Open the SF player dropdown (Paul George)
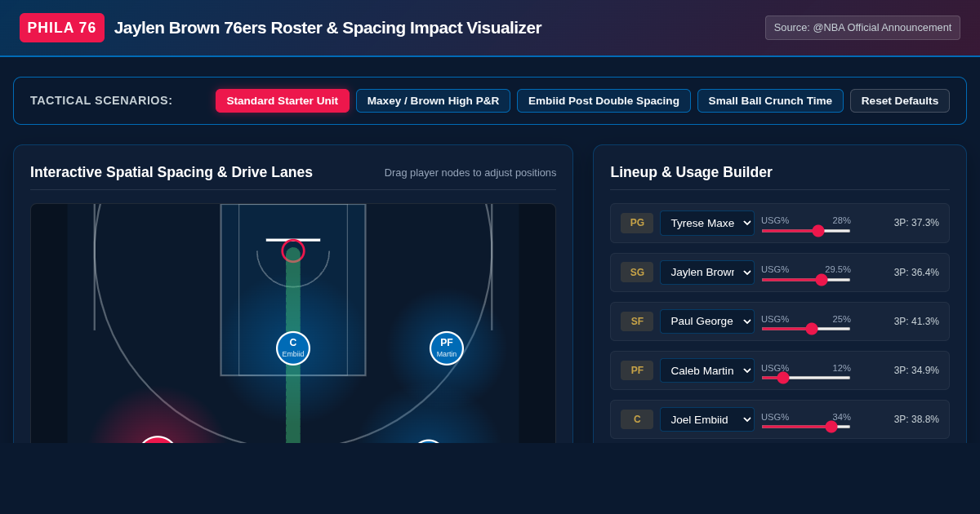Screen dimensions: 980x514 [x=707, y=321]
